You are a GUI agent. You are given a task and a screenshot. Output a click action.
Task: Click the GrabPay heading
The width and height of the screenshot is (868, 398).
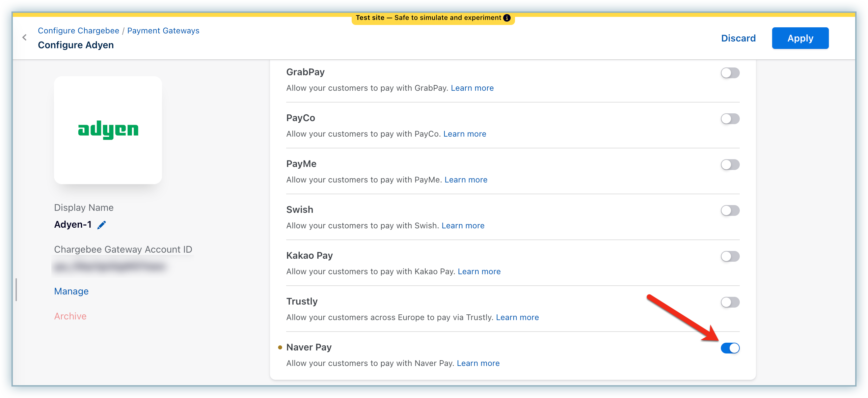tap(305, 72)
